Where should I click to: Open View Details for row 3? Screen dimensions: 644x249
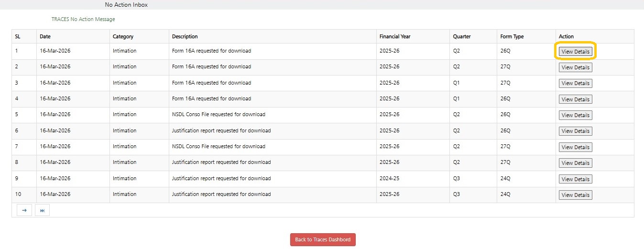[575, 83]
